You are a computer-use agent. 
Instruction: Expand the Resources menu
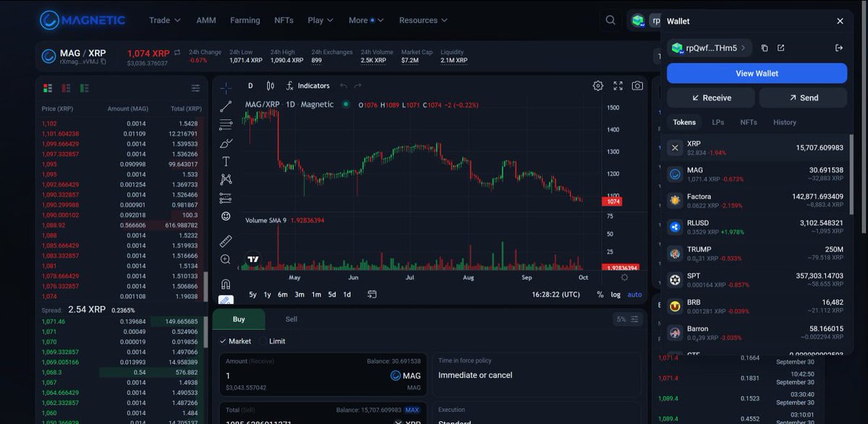[423, 20]
